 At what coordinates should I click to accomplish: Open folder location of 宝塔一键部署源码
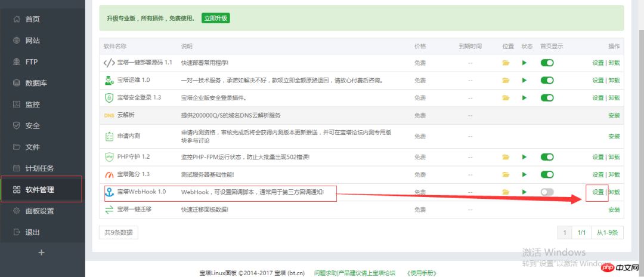[506, 63]
